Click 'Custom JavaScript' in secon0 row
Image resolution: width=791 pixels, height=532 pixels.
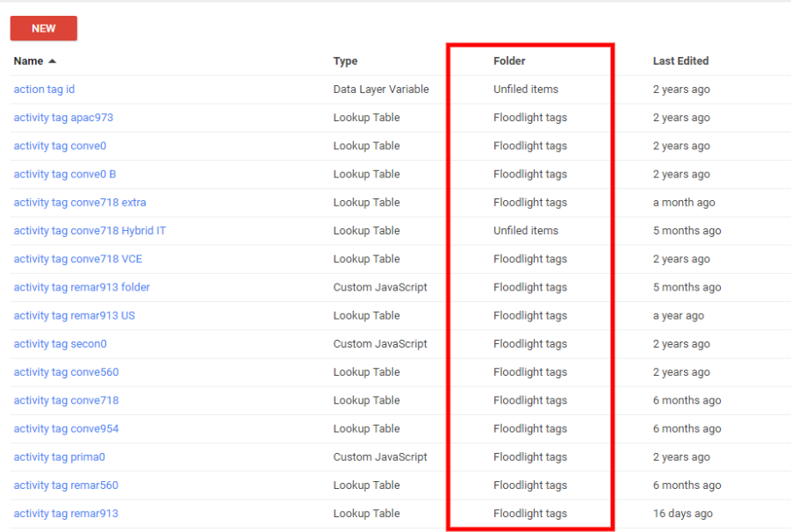tap(380, 343)
